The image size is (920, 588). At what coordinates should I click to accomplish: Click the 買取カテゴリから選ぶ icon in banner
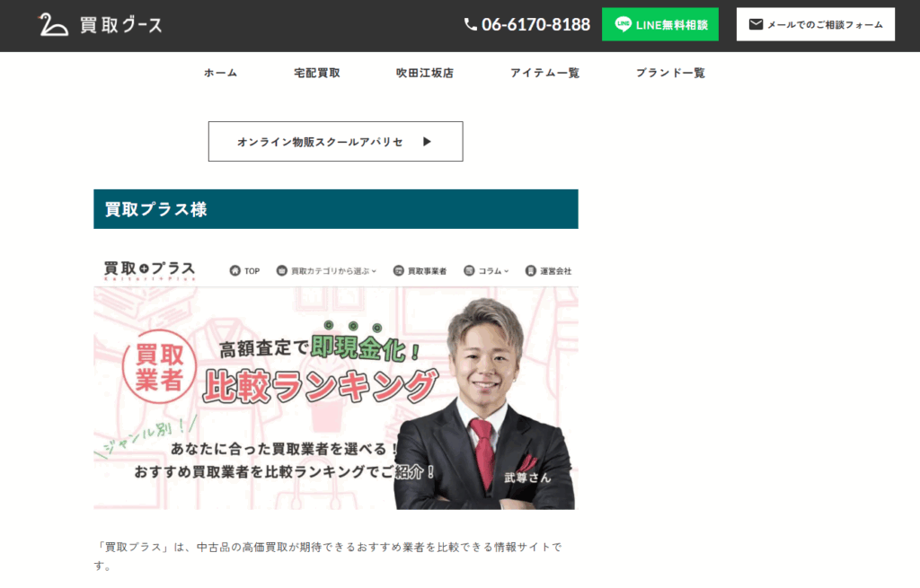[x=281, y=270]
